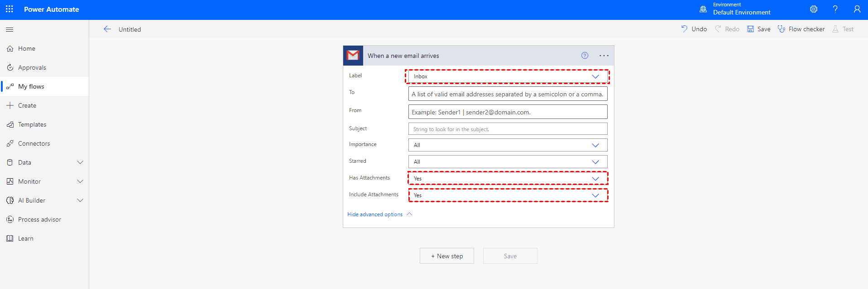This screenshot has width=868, height=289.
Task: Click the When a new email arrives title
Action: 403,56
